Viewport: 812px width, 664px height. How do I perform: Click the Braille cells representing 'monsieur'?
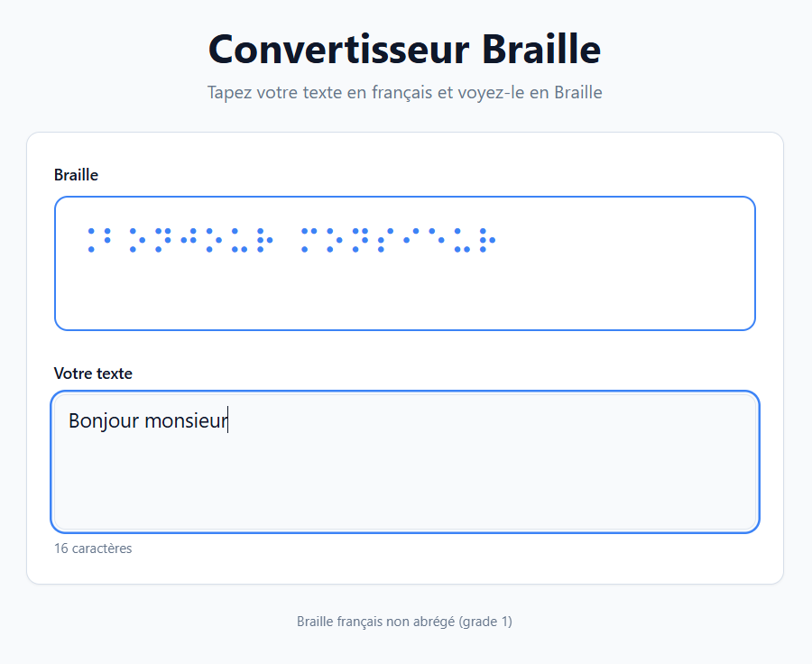[x=397, y=239]
